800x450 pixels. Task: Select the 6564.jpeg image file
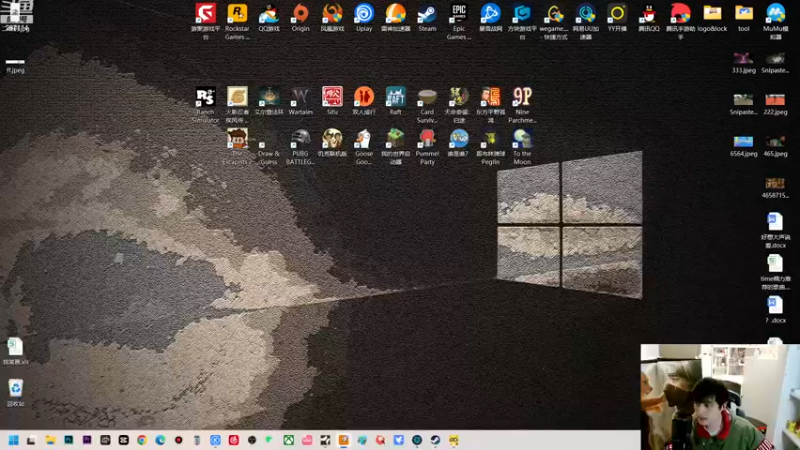pyautogui.click(x=743, y=146)
